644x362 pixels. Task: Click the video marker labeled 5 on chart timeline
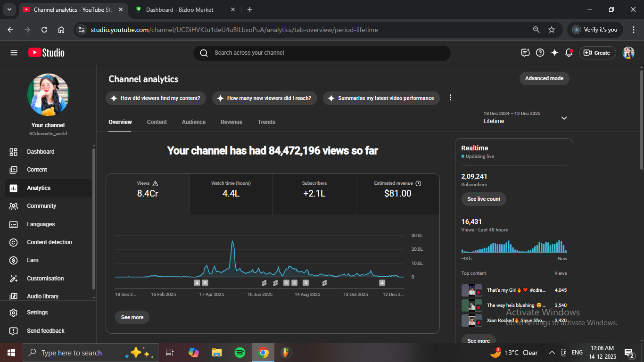(205, 283)
